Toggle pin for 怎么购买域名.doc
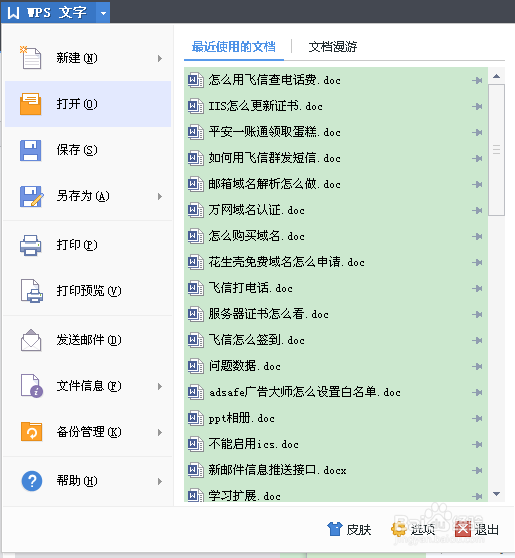 click(477, 236)
